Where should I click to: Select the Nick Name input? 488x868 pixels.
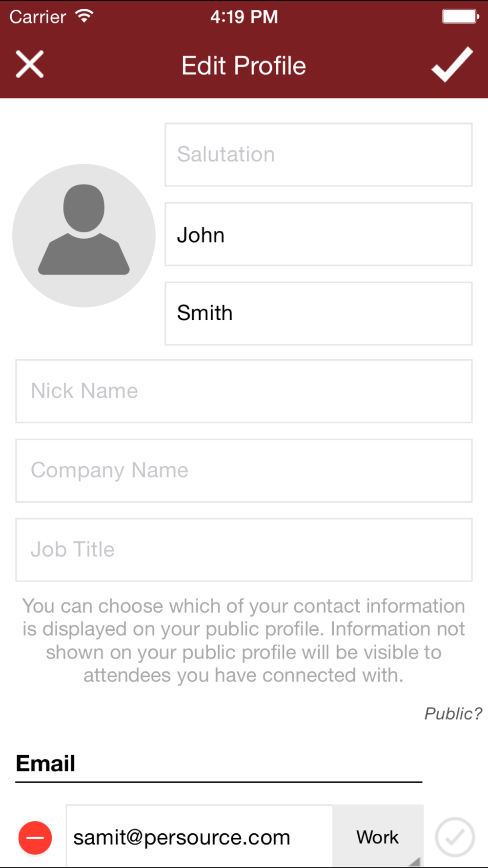(x=244, y=392)
